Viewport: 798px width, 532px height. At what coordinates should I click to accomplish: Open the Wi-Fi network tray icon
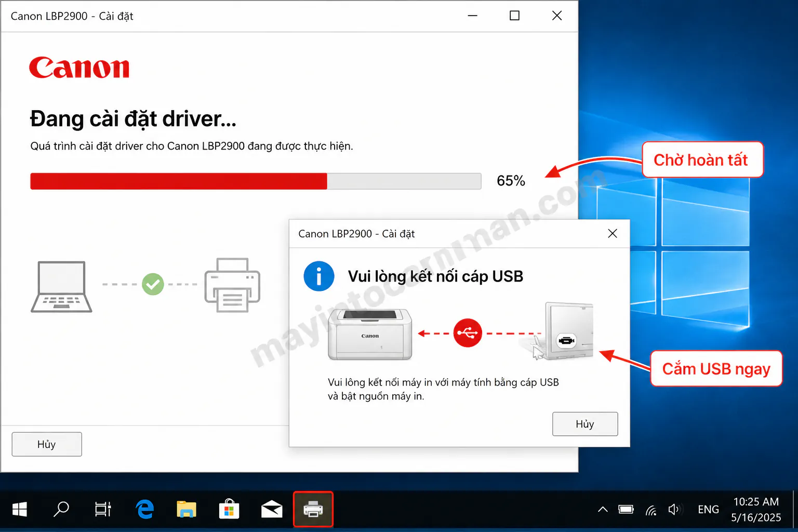click(651, 510)
